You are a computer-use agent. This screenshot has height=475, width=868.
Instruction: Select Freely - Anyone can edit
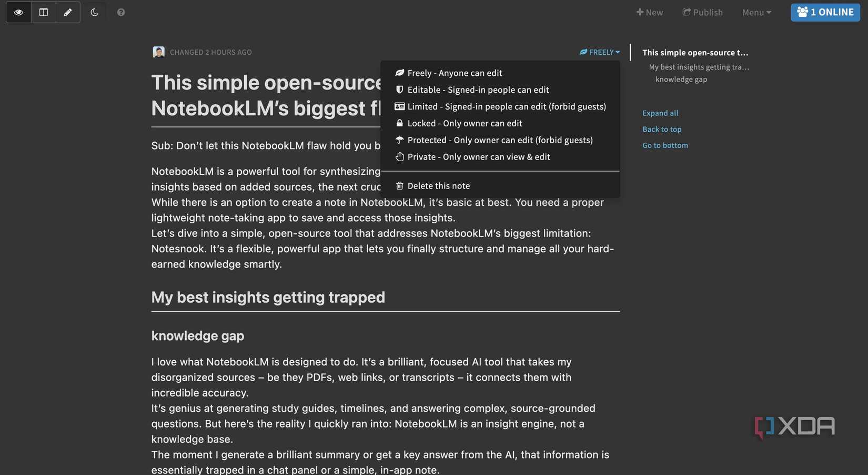tap(455, 73)
